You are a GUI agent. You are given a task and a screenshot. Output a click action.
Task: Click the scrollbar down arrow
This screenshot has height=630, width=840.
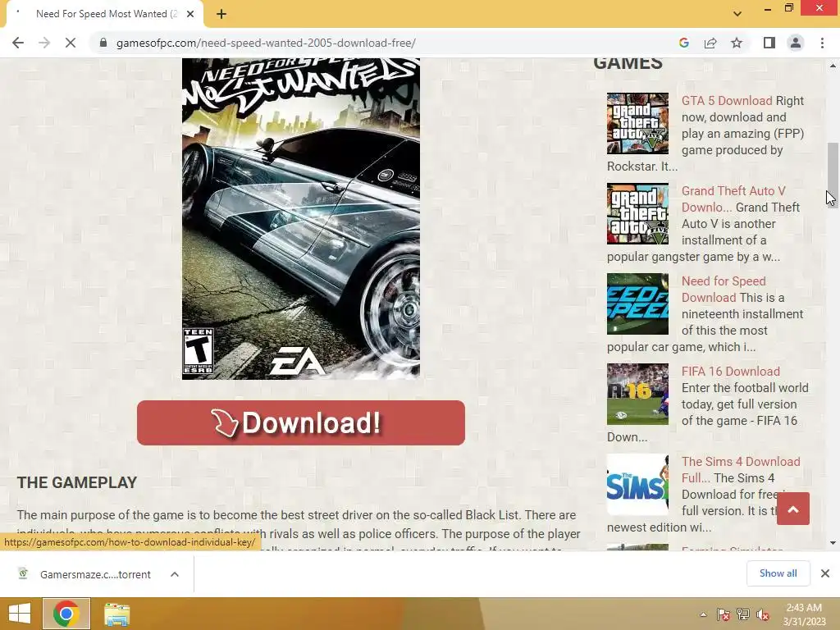coord(833,543)
